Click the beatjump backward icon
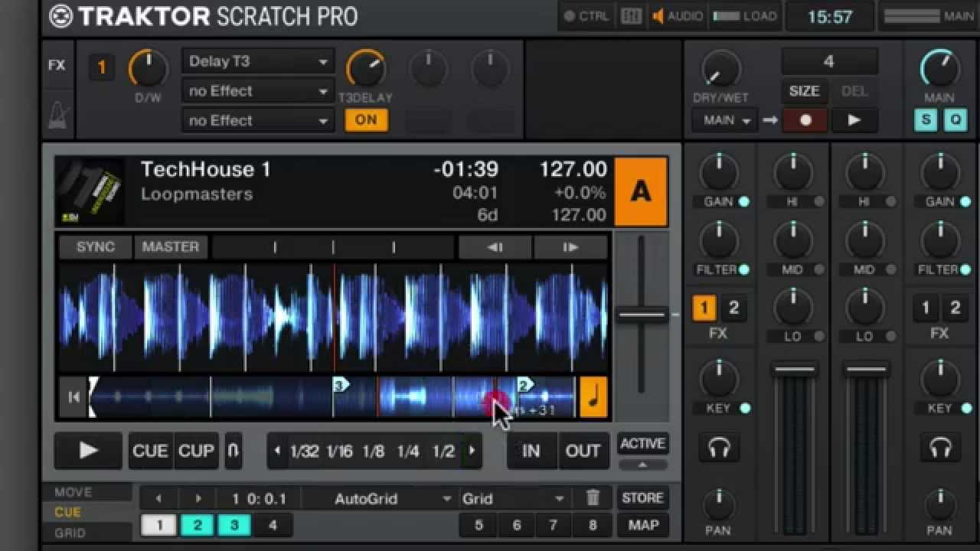The height and width of the screenshot is (551, 980). tap(495, 247)
